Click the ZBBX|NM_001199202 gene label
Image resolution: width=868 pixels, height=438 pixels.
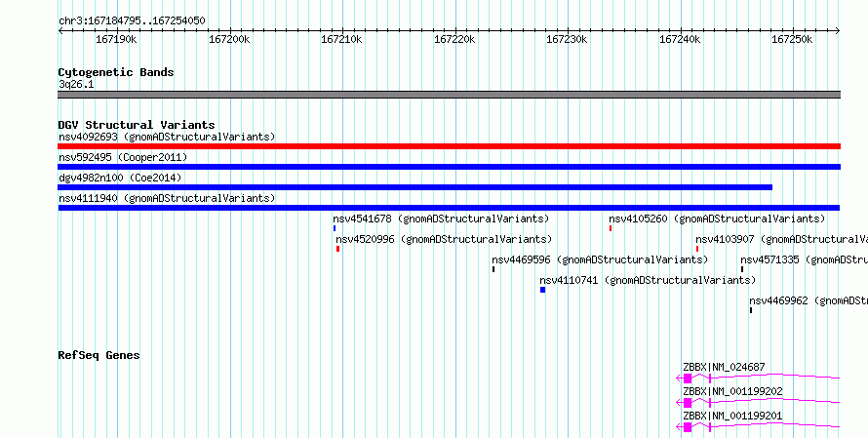[733, 391]
